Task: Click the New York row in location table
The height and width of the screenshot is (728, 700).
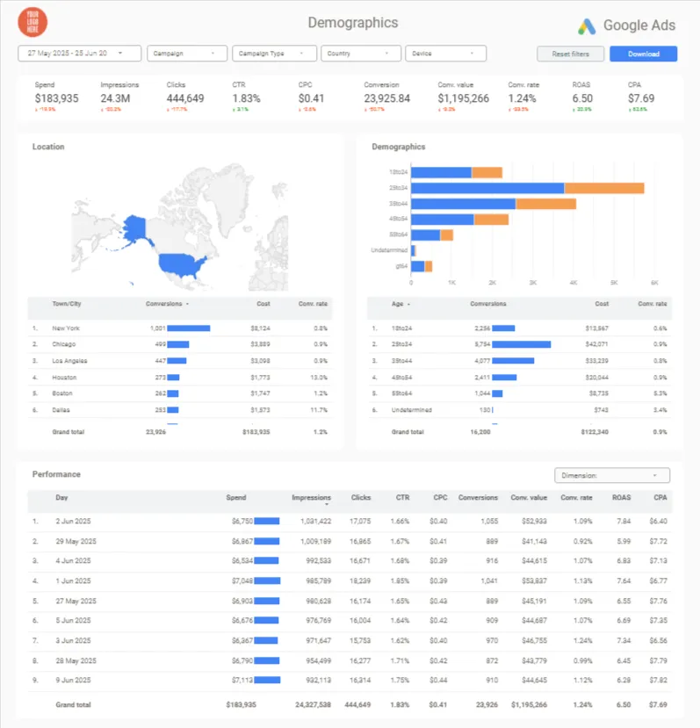Action: [x=180, y=328]
